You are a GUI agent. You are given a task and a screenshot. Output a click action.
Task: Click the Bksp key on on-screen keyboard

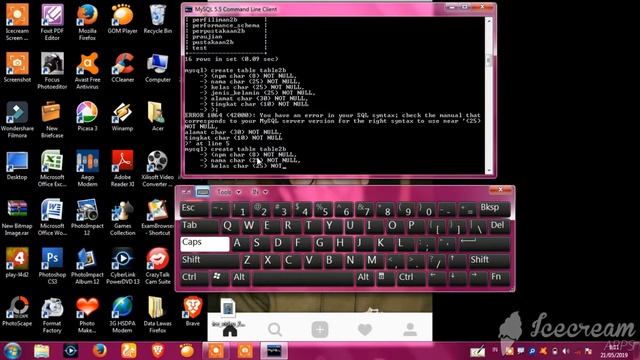[494, 209]
